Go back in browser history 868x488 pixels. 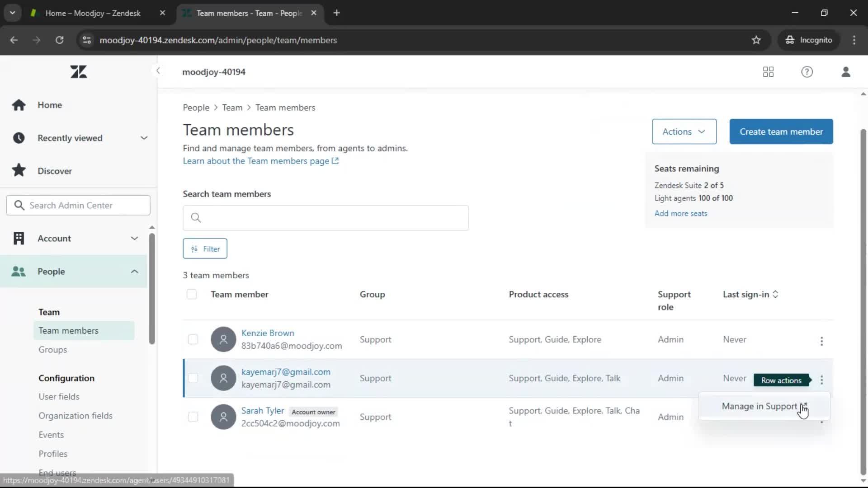pyautogui.click(x=14, y=40)
